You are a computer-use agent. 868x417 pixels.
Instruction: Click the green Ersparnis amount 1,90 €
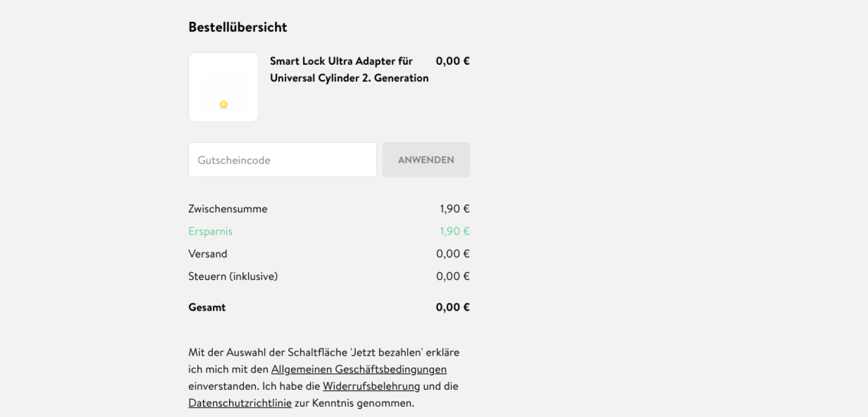(x=454, y=231)
